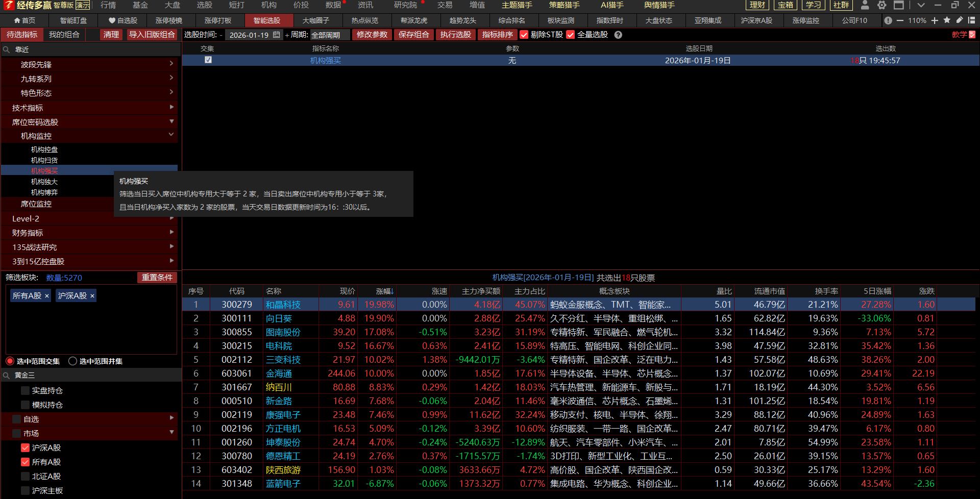Expand the 财务指标 section
980x499 pixels.
(x=171, y=232)
